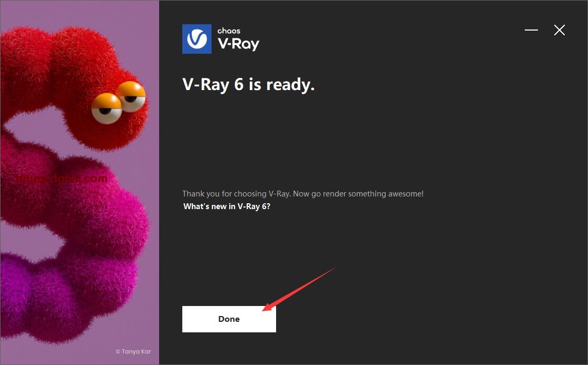Image resolution: width=588 pixels, height=365 pixels.
Task: Click the furry creature's left eye
Action: (x=107, y=108)
